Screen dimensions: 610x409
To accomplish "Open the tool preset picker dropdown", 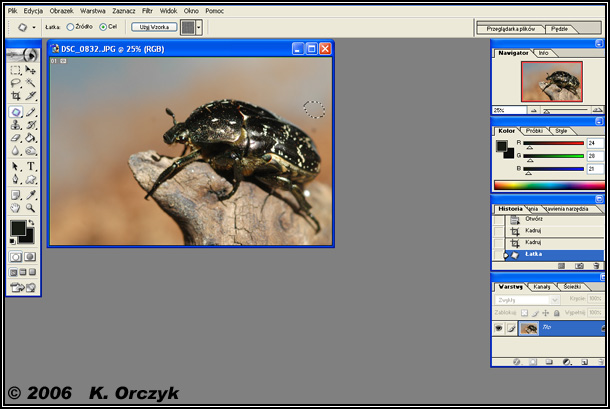I will coord(36,27).
